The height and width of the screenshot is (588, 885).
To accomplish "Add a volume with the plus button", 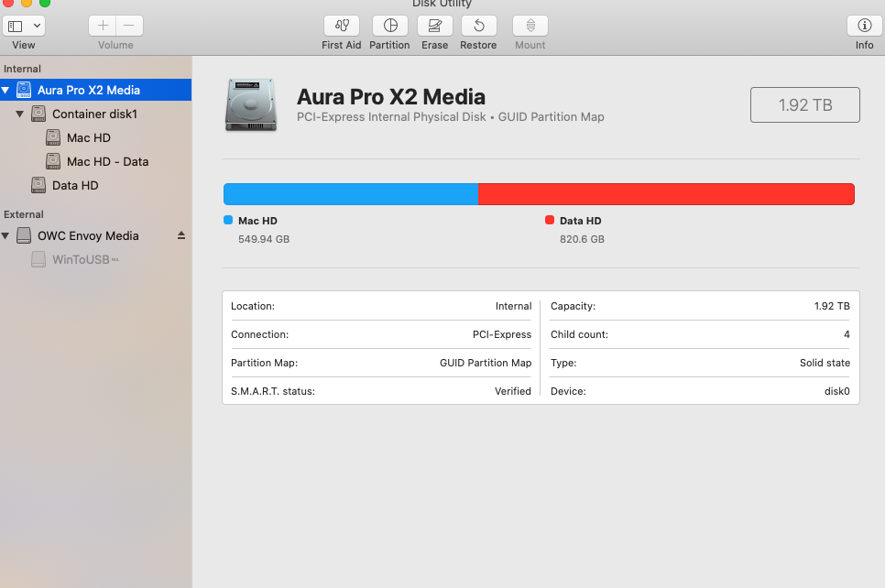I will click(x=103, y=26).
